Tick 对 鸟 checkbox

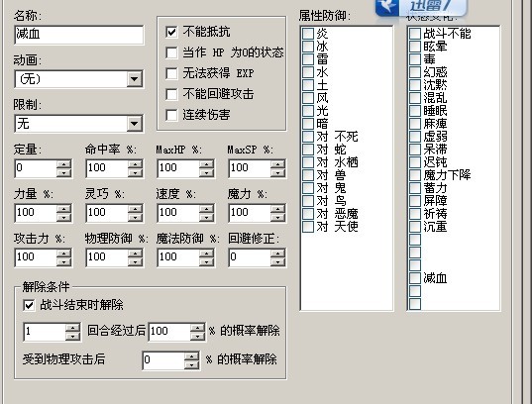[x=308, y=201]
